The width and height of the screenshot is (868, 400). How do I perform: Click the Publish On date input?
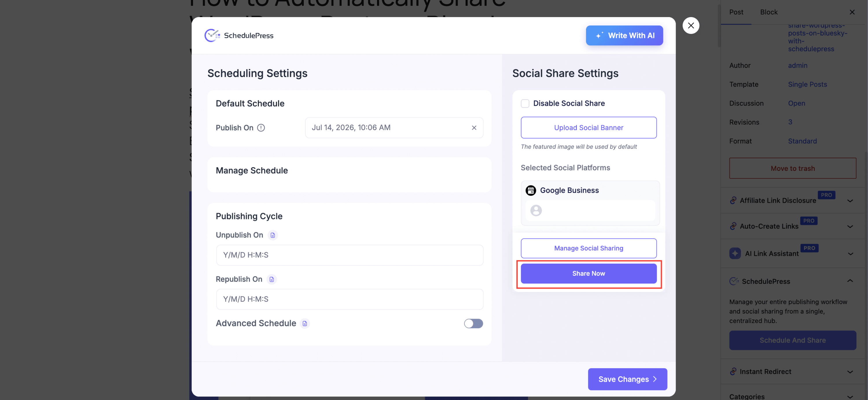click(394, 128)
